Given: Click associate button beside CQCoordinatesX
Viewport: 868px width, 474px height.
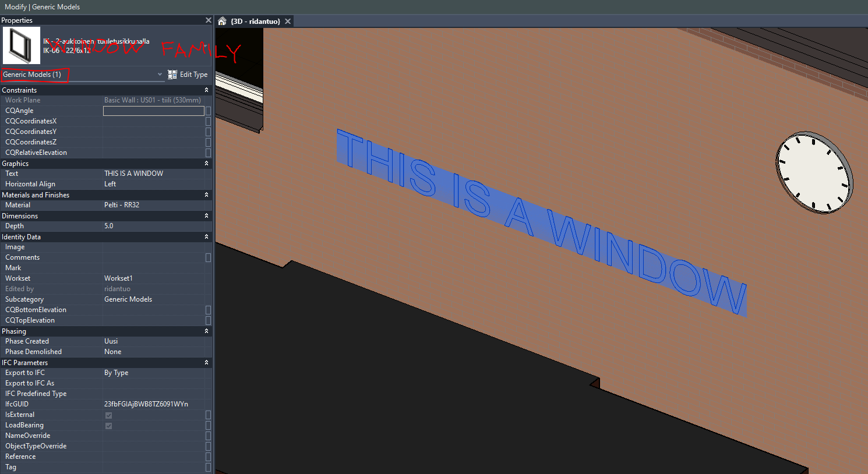Looking at the screenshot, I should point(208,121).
